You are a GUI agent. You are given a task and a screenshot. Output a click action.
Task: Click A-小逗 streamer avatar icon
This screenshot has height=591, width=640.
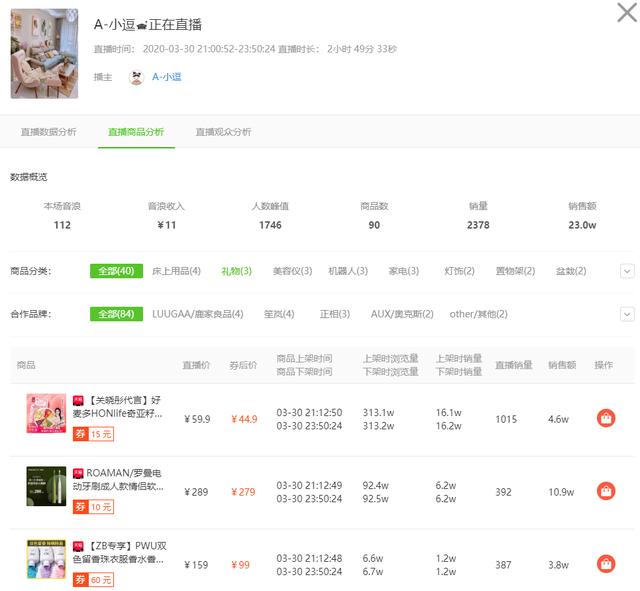136,77
